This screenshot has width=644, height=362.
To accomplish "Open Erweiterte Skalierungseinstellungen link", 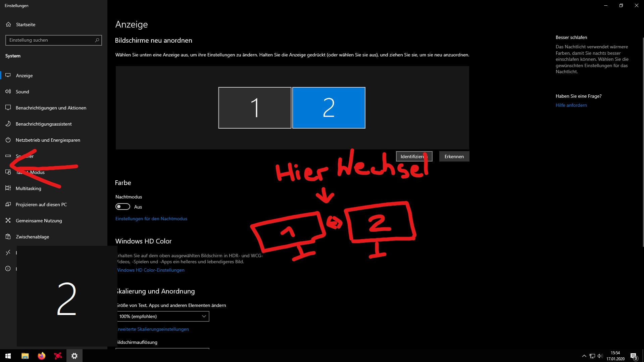I will coord(152,329).
